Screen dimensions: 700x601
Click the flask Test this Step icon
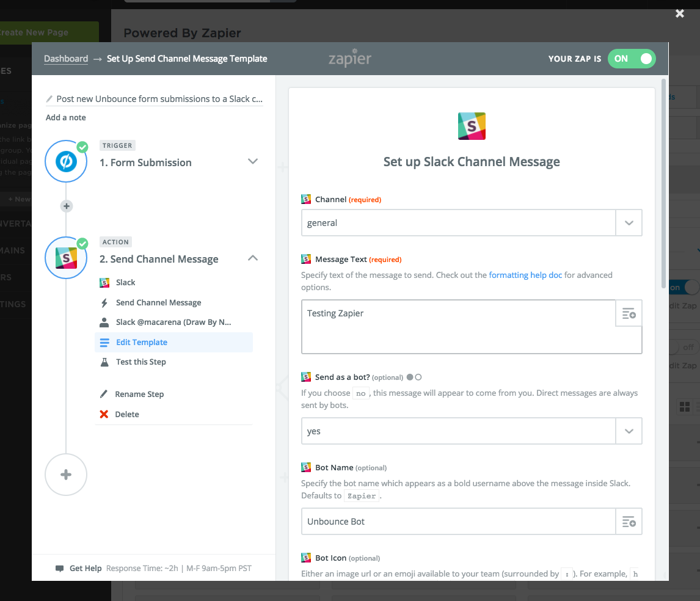pyautogui.click(x=104, y=362)
